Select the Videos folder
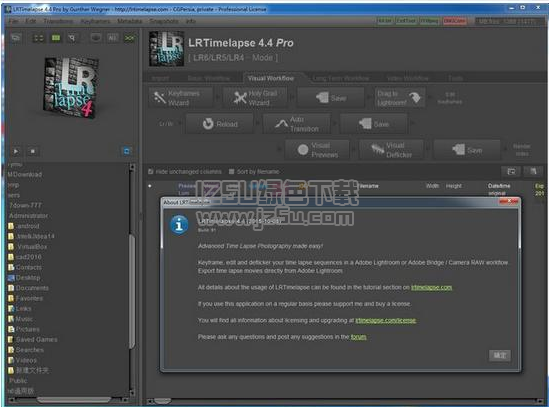 [x=22, y=360]
